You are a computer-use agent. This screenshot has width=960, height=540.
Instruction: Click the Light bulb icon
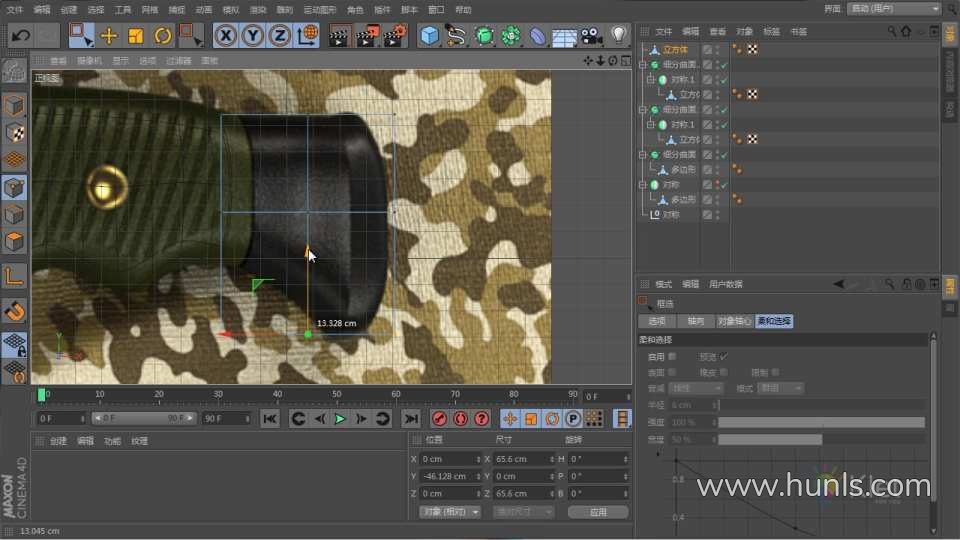pos(619,36)
